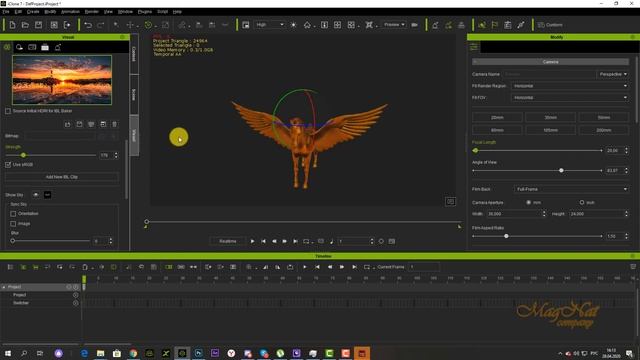Click the Add New IBL Clip button
Screen dimensions: 640x360
(62, 177)
